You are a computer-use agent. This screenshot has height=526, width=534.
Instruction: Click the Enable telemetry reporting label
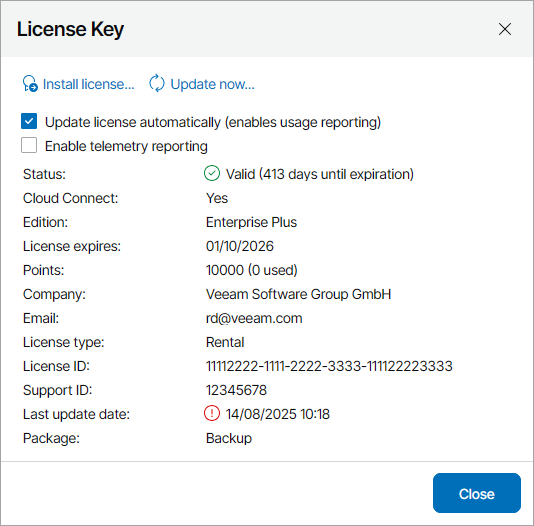point(126,146)
